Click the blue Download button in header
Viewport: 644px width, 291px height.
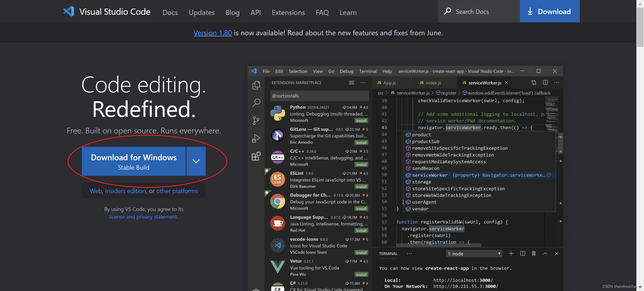549,11
